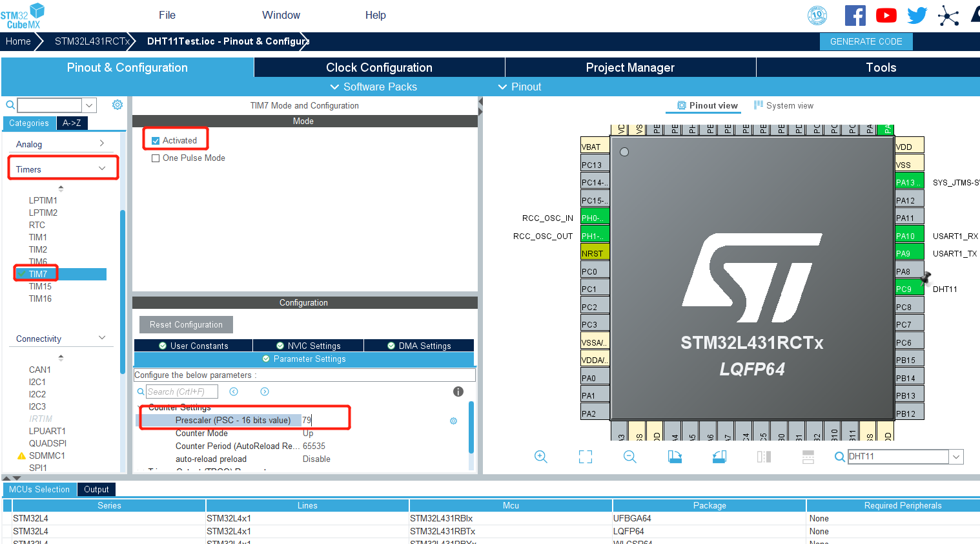980x544 pixels.
Task: Click the left panel settings gear icon
Action: (x=117, y=104)
